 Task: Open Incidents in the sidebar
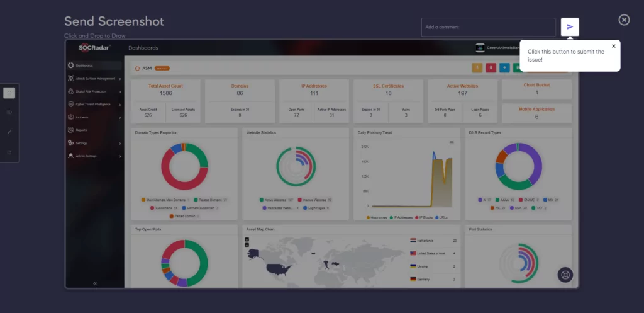(95, 117)
